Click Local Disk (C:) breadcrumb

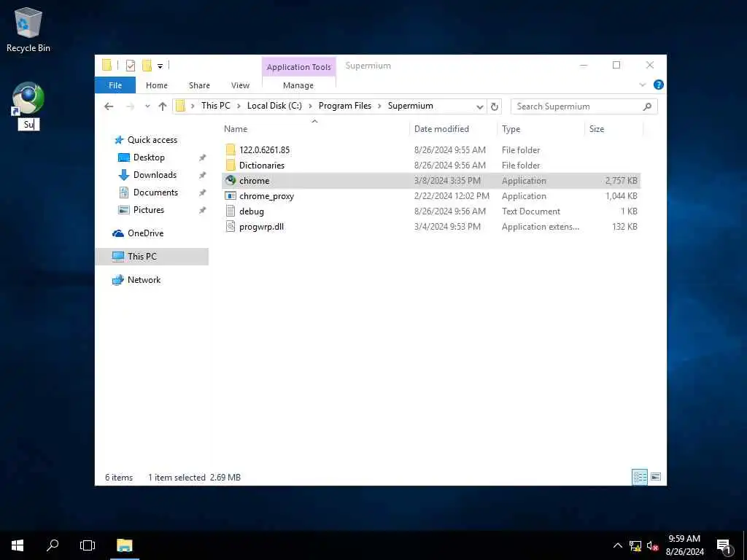pos(274,106)
